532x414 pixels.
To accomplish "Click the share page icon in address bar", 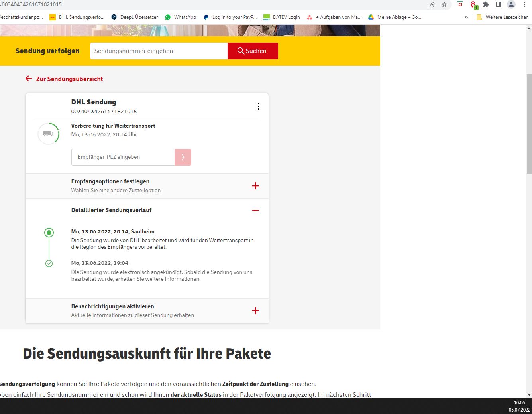I will [x=432, y=5].
